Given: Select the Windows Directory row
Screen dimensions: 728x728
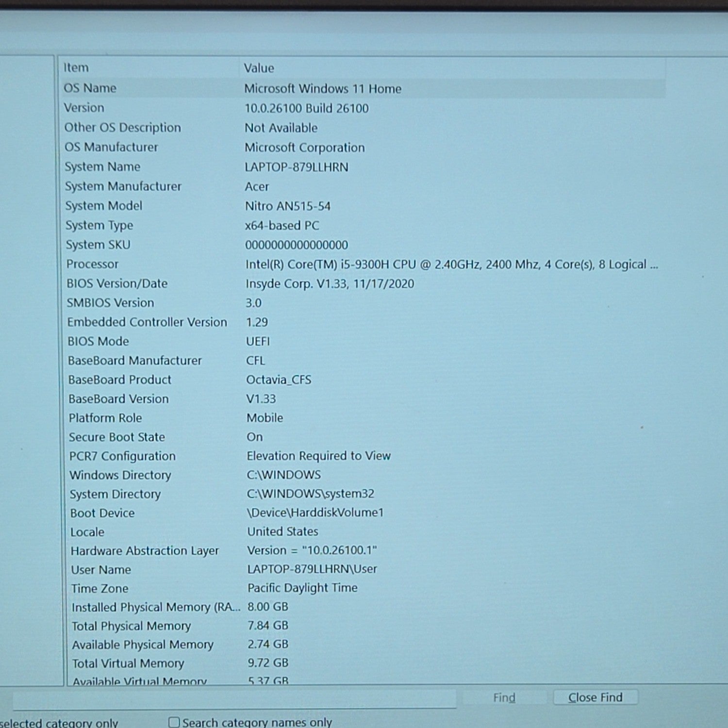Looking at the screenshot, I should pyautogui.click(x=364, y=475).
